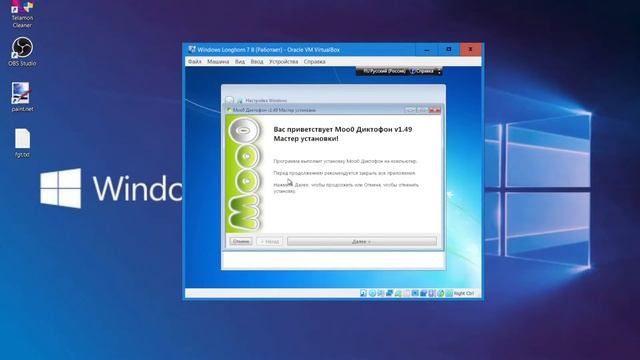Click the Назад button in the installer
The height and width of the screenshot is (360, 640).
269,242
